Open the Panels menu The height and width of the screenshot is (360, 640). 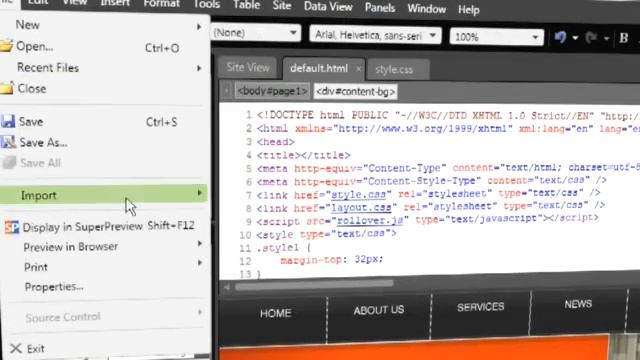(x=380, y=8)
